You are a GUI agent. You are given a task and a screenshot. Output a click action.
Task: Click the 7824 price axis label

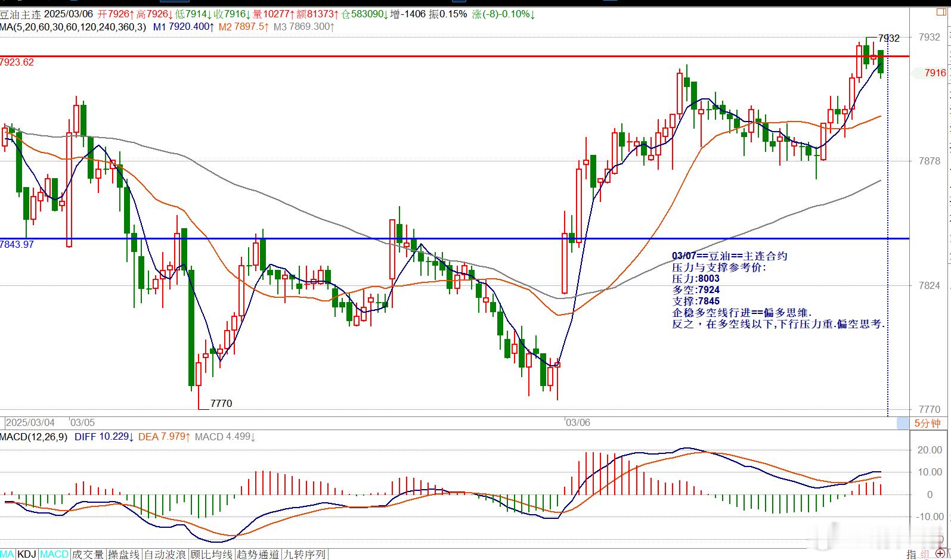[930, 285]
